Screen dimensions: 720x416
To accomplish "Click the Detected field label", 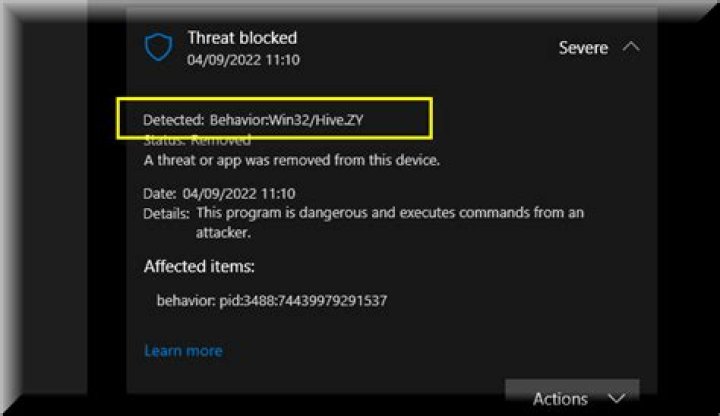I will (x=174, y=120).
